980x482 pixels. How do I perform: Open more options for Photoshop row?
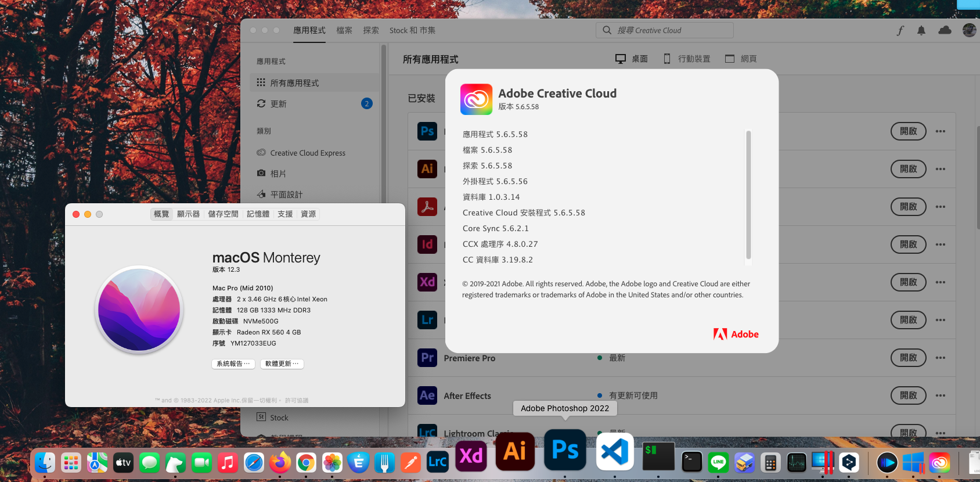click(941, 131)
